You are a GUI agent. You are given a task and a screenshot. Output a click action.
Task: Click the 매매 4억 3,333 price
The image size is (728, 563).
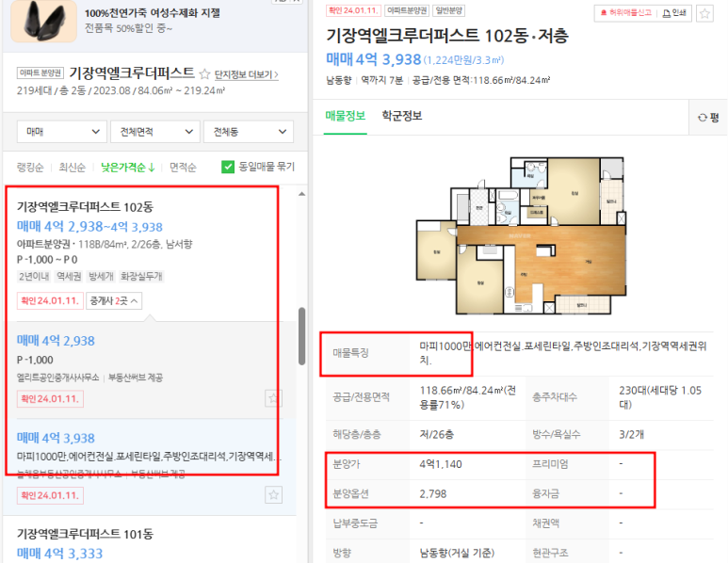[59, 554]
